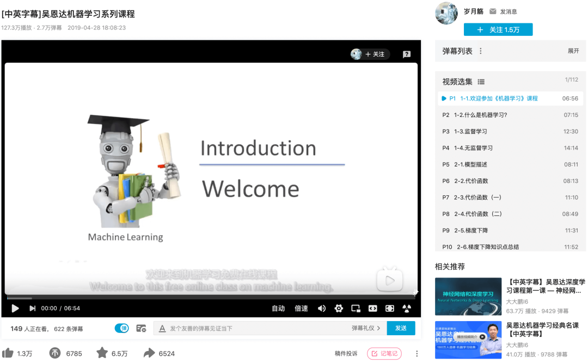Image resolution: width=588 pixels, height=364 pixels.
Task: Open 神经网络和深度学习 recommended thumbnail
Action: pyautogui.click(x=468, y=297)
